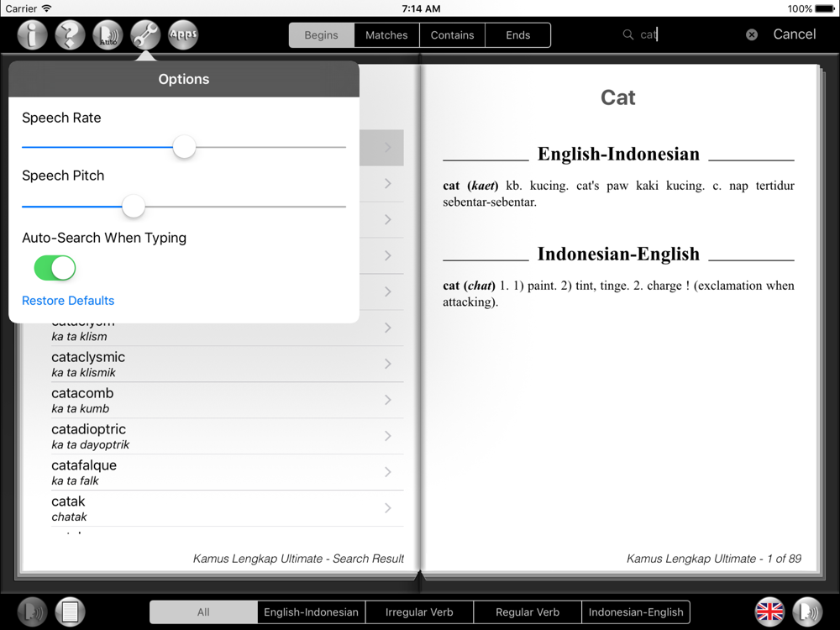Tap the chevron on the ka ta klism row

[388, 328]
